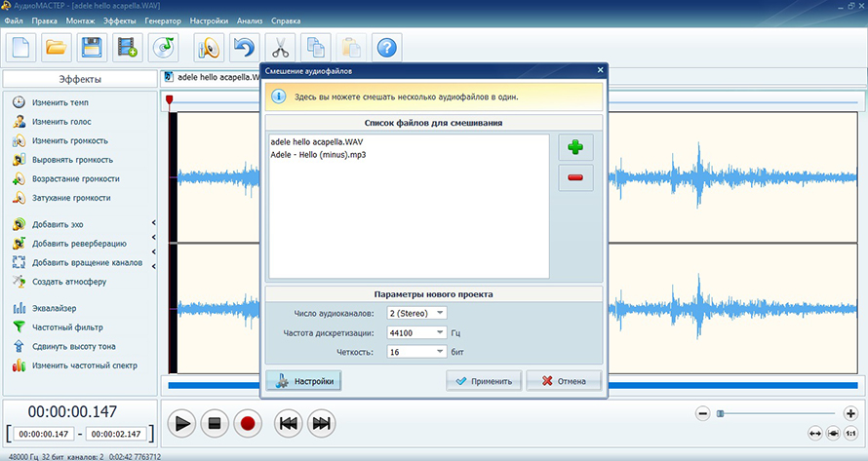Click the save floppy disk icon
Screen dimensions: 868x461
(92, 46)
